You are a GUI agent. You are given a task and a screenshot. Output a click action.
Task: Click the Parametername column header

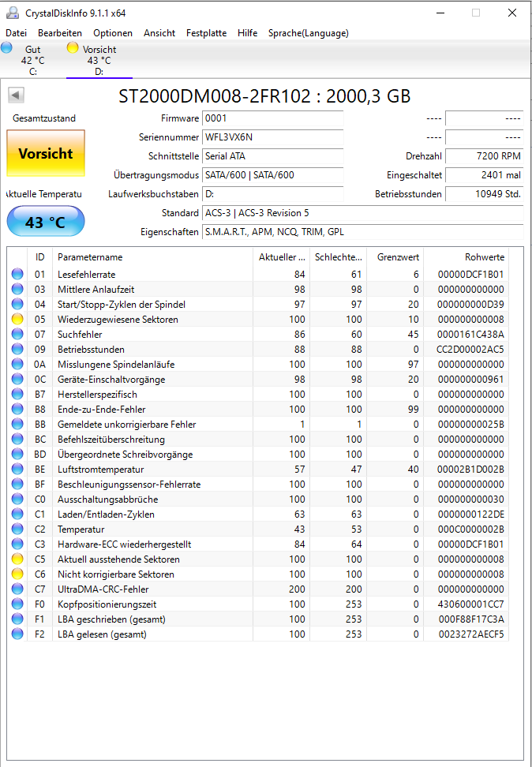[x=152, y=257]
